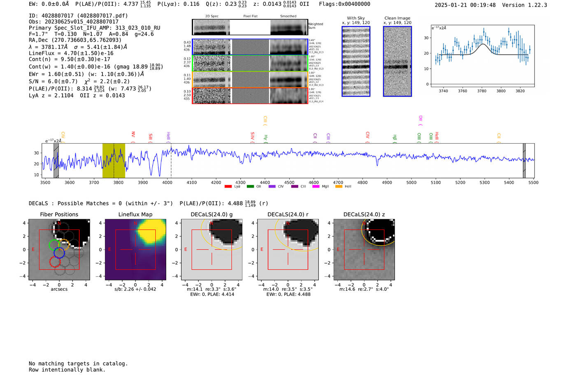Click the SiII line marker above the spectrum
Screen dimensions: 576x392
coord(150,137)
